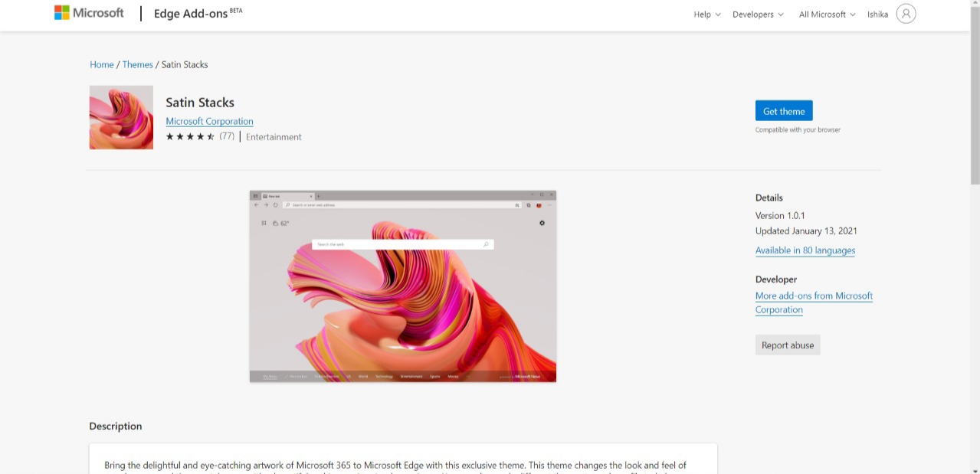Open Microsoft Corporation publisher link
Image resolution: width=980 pixels, height=474 pixels.
coord(209,121)
